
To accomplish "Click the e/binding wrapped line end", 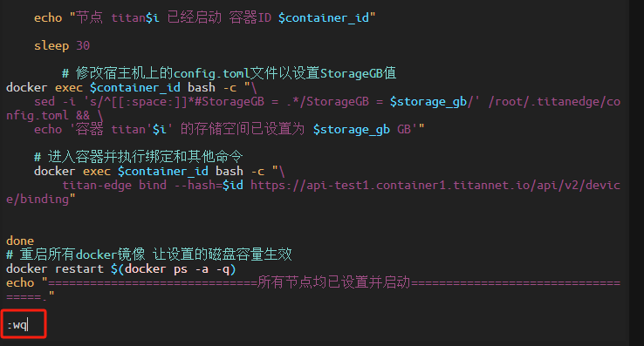I will 41,199.
